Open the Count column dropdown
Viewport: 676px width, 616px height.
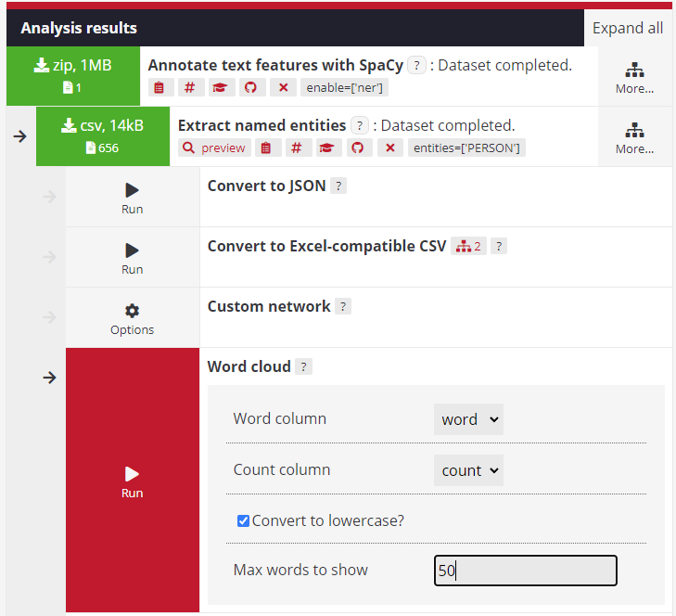pyautogui.click(x=467, y=470)
